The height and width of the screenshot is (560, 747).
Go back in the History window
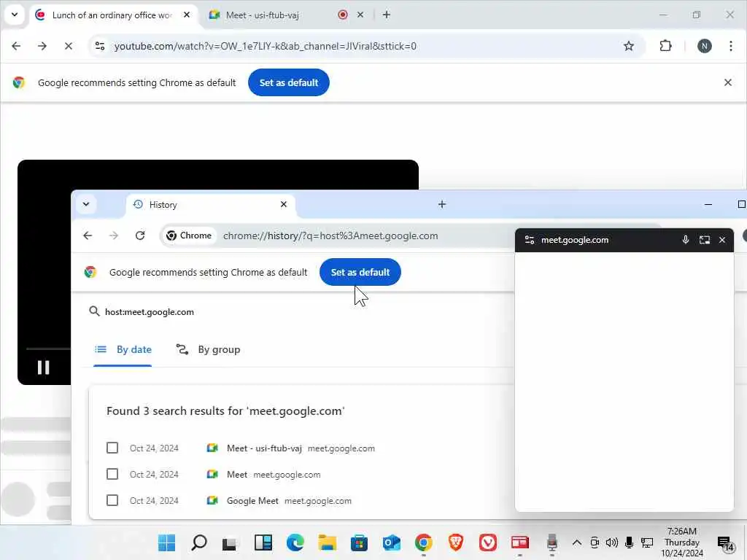(88, 236)
